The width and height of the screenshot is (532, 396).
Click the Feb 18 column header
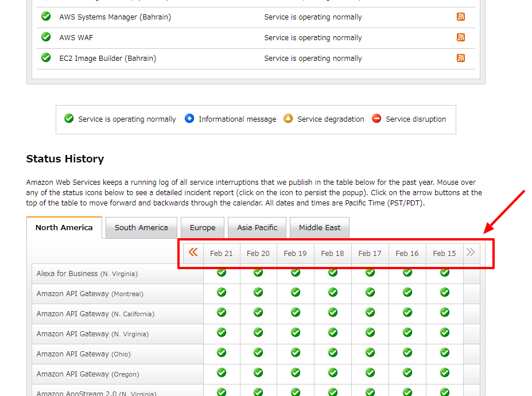[x=332, y=254]
